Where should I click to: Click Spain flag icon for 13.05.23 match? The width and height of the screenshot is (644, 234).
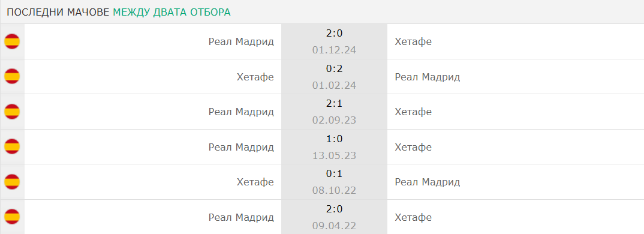point(12,147)
